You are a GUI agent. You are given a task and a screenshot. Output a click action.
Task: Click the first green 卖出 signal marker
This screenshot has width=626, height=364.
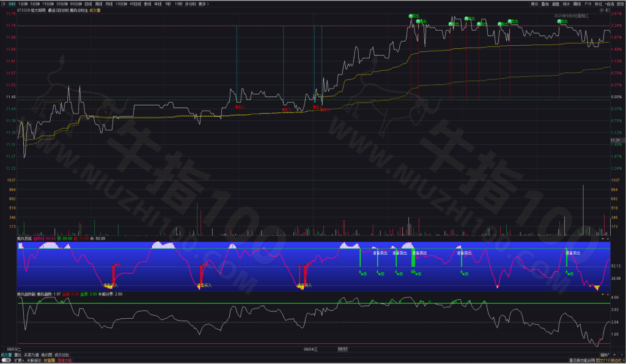click(410, 16)
